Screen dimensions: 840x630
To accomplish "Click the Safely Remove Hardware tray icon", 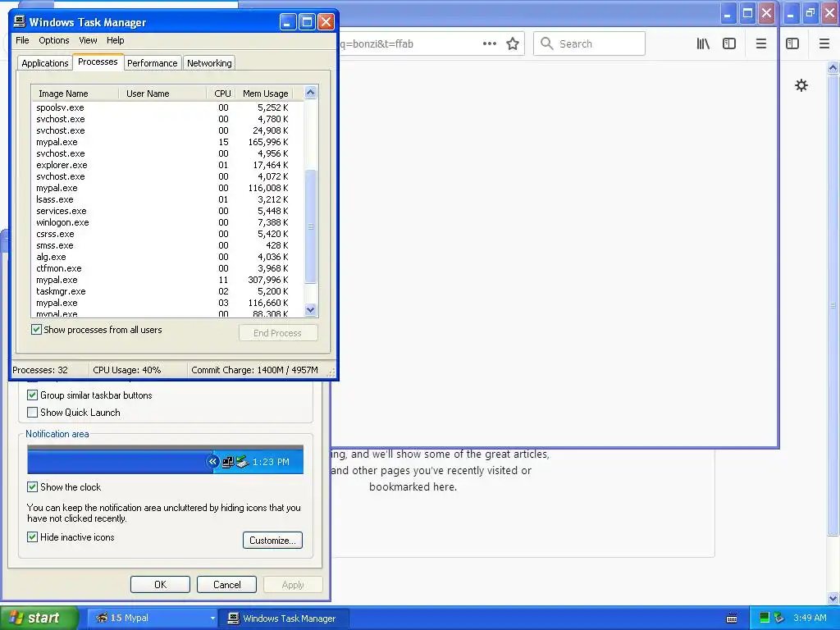I will pyautogui.click(x=779, y=618).
